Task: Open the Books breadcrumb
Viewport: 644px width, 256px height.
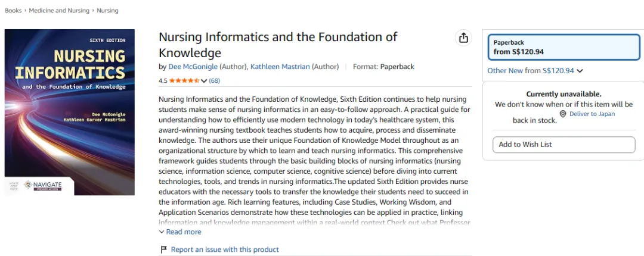Action: coord(13,10)
